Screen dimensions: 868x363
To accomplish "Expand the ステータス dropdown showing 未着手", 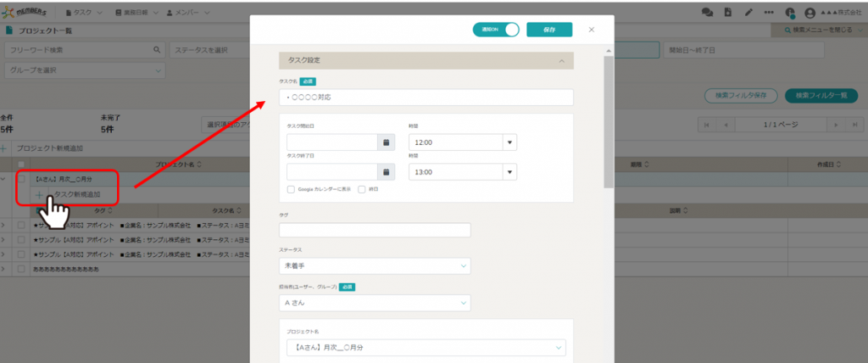I will pyautogui.click(x=374, y=266).
